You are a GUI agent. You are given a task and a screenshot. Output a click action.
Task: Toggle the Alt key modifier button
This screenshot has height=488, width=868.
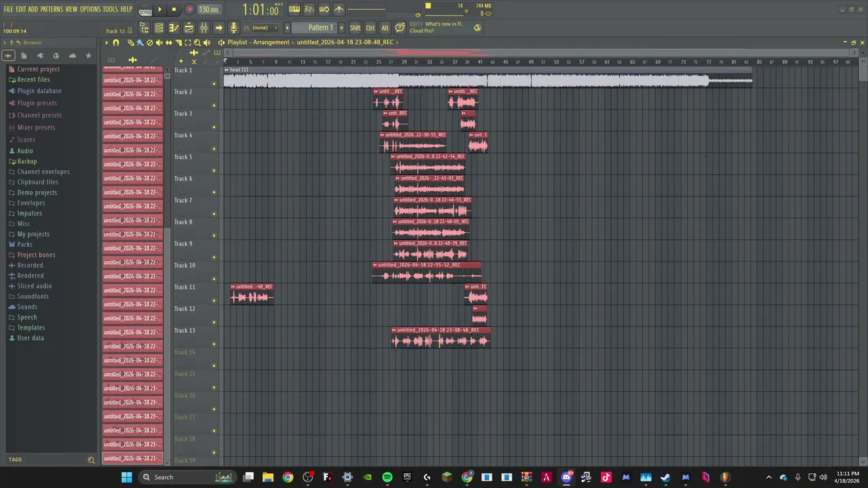click(385, 28)
